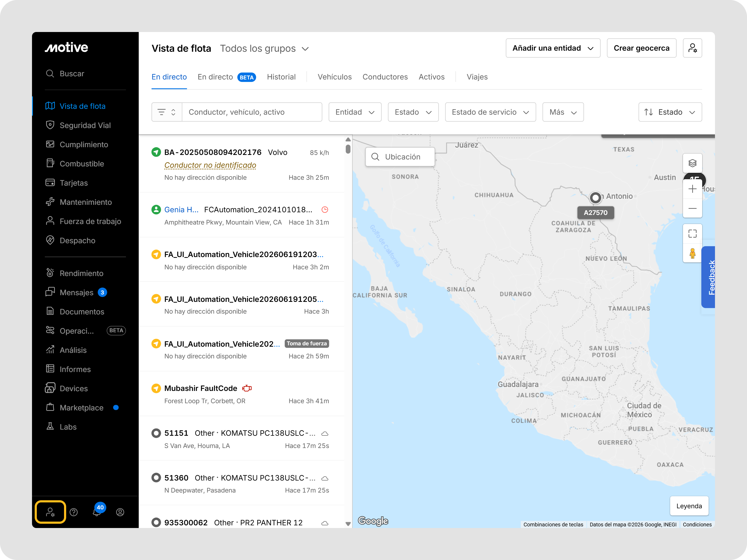Open the sort by Estado dropdown
747x560 pixels.
(670, 112)
